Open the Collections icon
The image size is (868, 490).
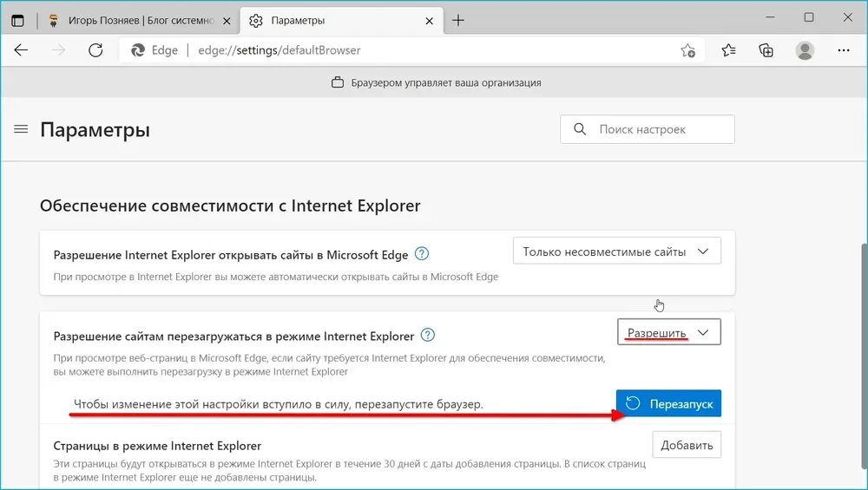766,50
